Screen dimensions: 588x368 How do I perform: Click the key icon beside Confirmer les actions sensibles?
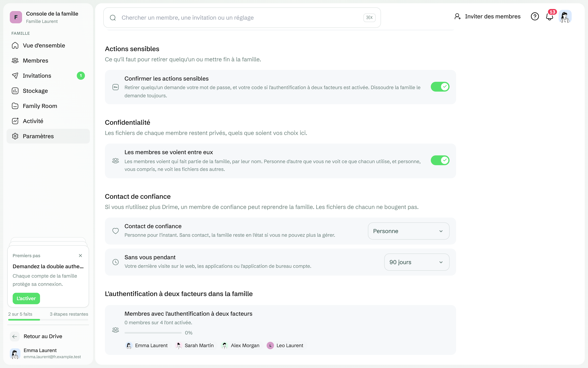(x=116, y=87)
